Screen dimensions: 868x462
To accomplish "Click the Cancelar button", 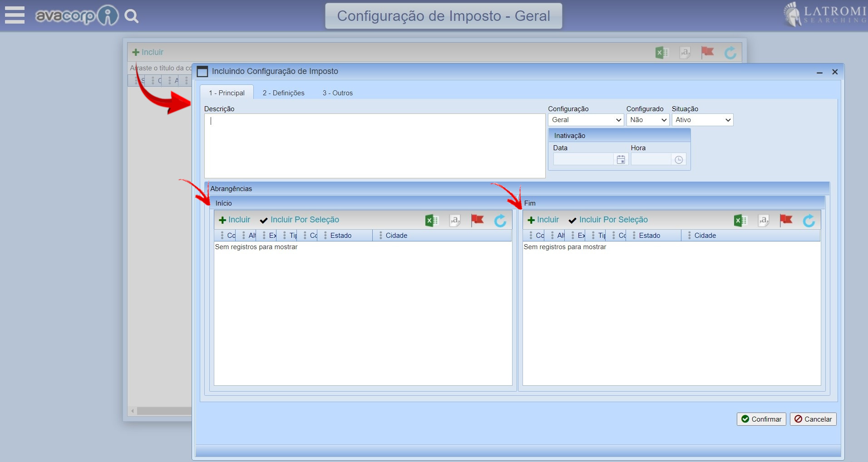I will point(813,419).
